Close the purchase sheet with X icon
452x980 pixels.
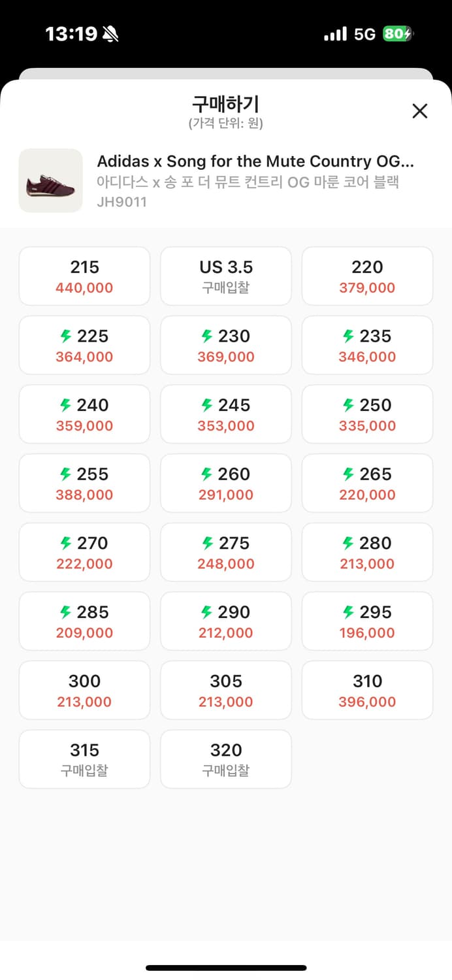tap(419, 111)
